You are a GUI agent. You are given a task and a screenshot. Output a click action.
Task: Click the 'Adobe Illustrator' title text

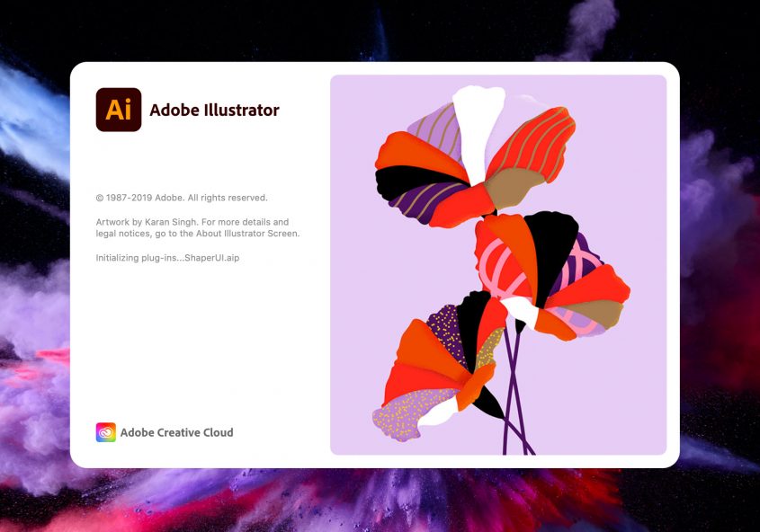214,111
